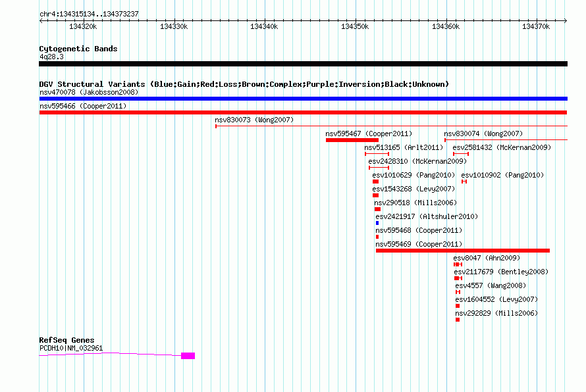This screenshot has height=392, width=586.
Task: Click the nsv470078 (Jakobsson2008) blue gain bar
Action: [x=303, y=99]
